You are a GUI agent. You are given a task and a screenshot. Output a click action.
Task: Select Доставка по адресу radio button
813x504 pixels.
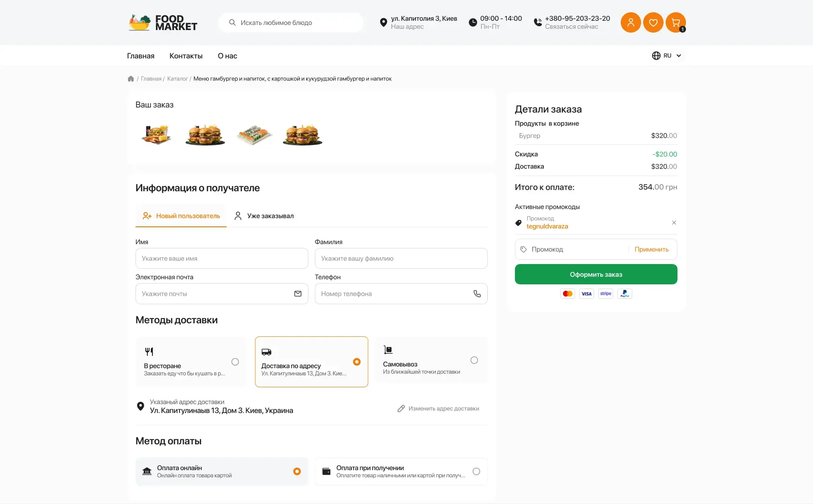point(357,362)
